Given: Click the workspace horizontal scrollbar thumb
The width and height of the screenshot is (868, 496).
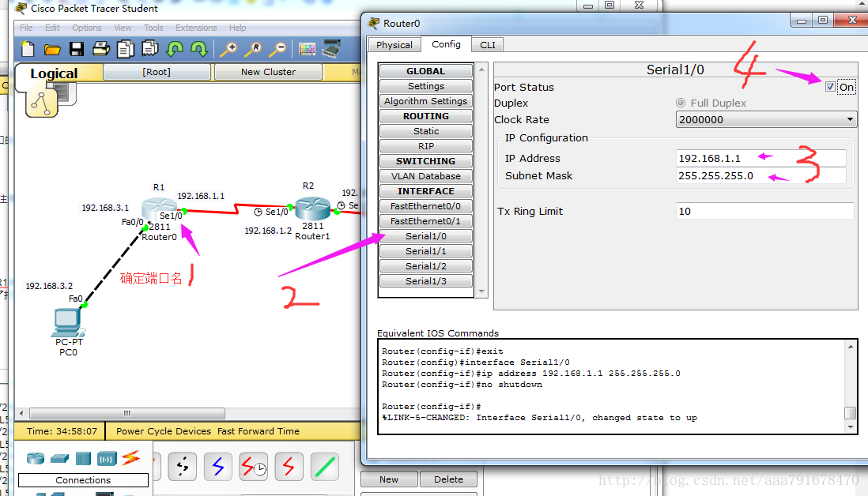Looking at the screenshot, I should (127, 413).
